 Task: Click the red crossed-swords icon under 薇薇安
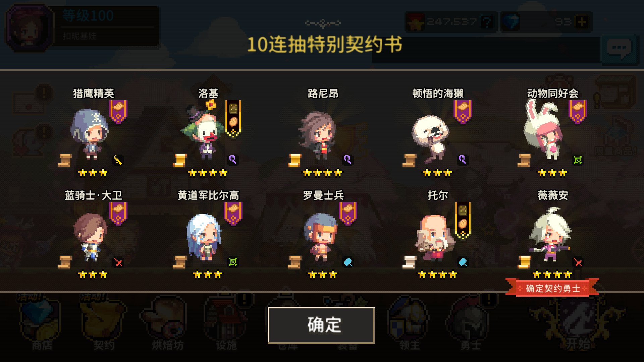[578, 262]
